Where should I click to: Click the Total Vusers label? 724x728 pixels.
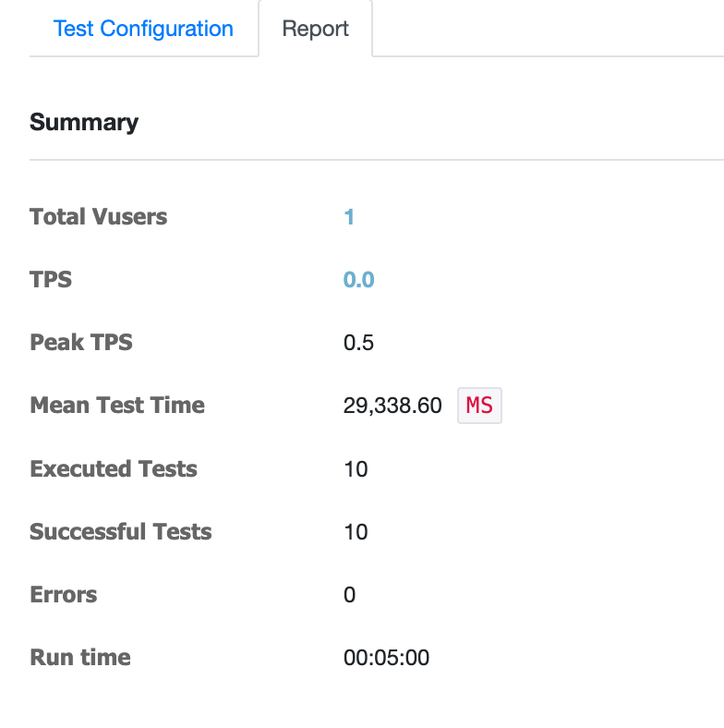pos(99,217)
